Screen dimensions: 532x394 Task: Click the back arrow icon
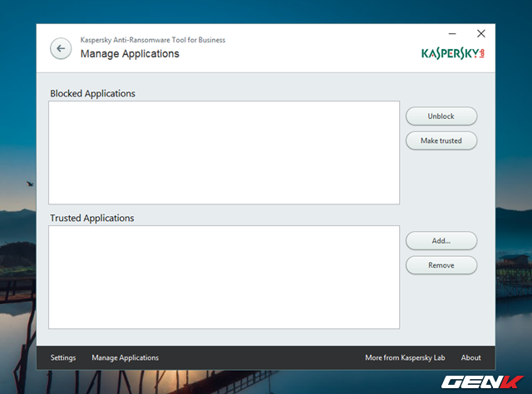pyautogui.click(x=60, y=48)
